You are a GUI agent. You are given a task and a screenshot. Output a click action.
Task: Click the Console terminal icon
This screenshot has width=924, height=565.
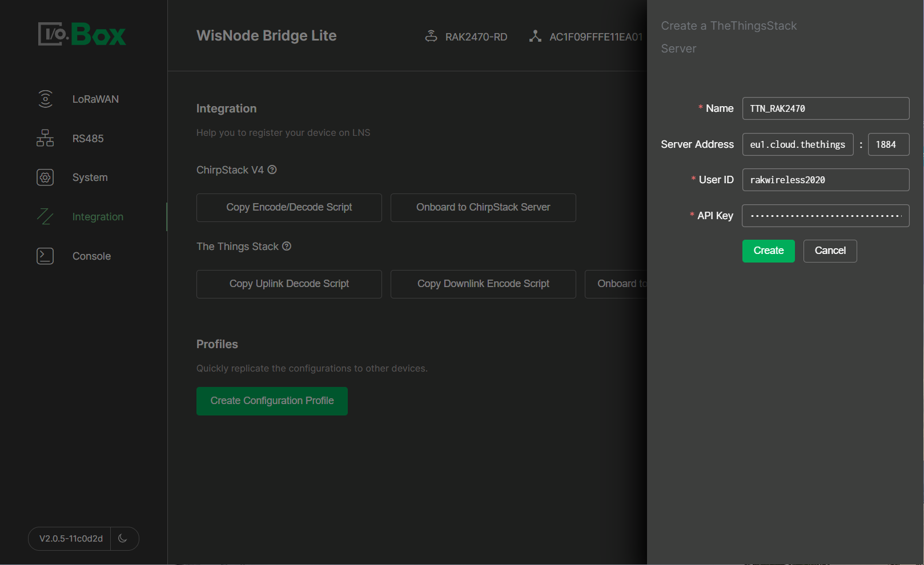[x=45, y=256]
